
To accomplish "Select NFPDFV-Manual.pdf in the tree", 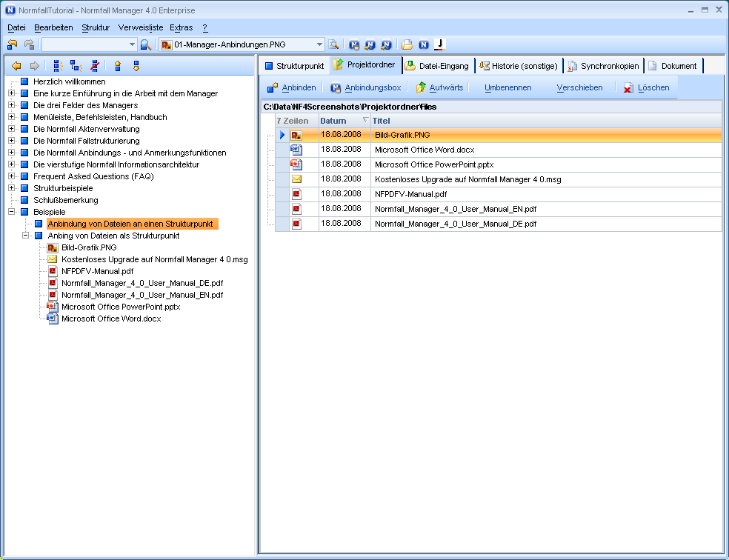I will 99,271.
